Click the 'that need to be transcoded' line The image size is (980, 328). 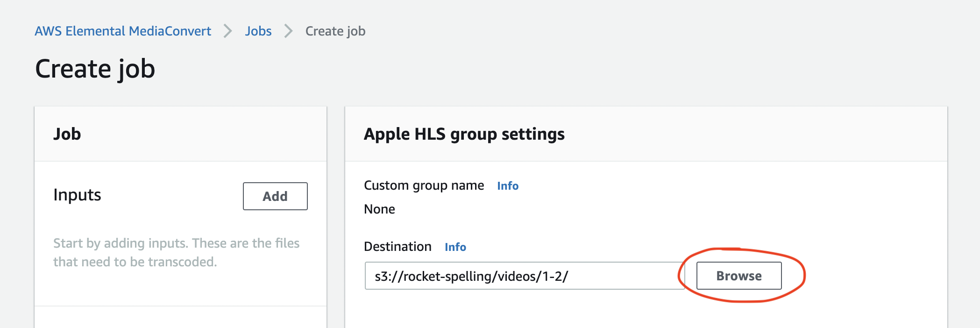point(135,262)
